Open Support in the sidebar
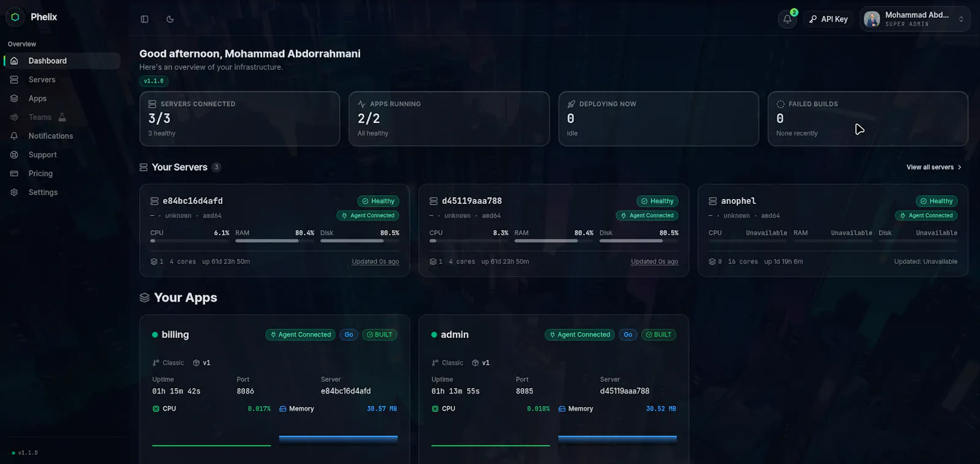This screenshot has width=980, height=464. (x=62, y=155)
